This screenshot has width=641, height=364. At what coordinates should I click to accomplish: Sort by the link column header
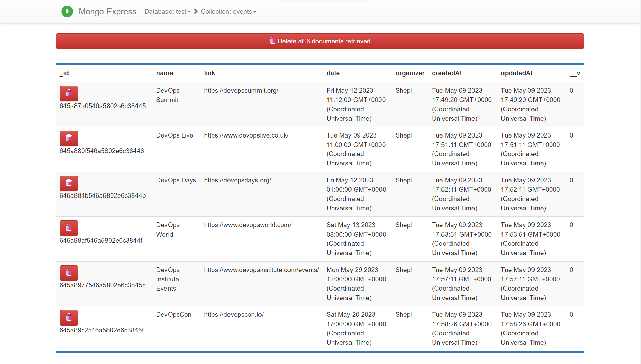[209, 73]
